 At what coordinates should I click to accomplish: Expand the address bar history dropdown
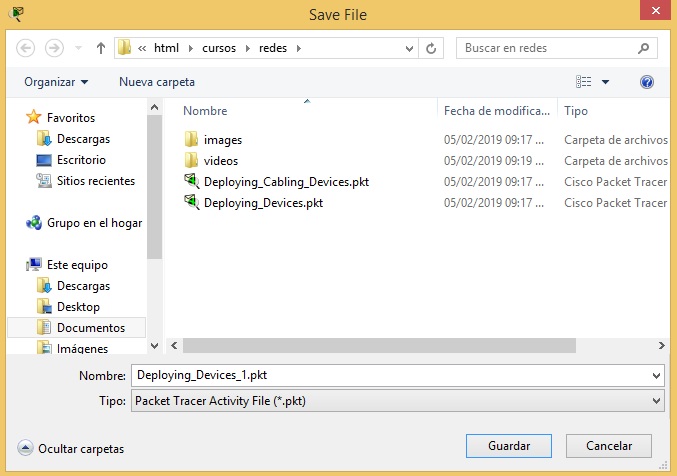click(x=409, y=48)
